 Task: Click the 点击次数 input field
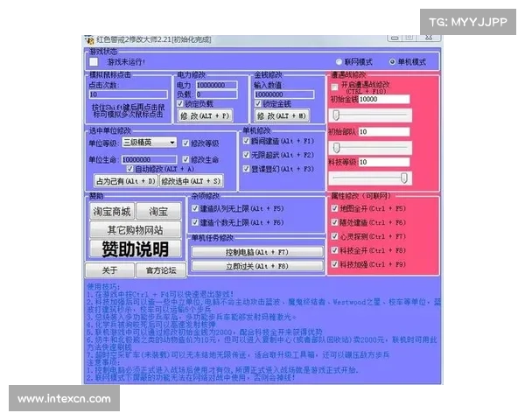point(129,94)
